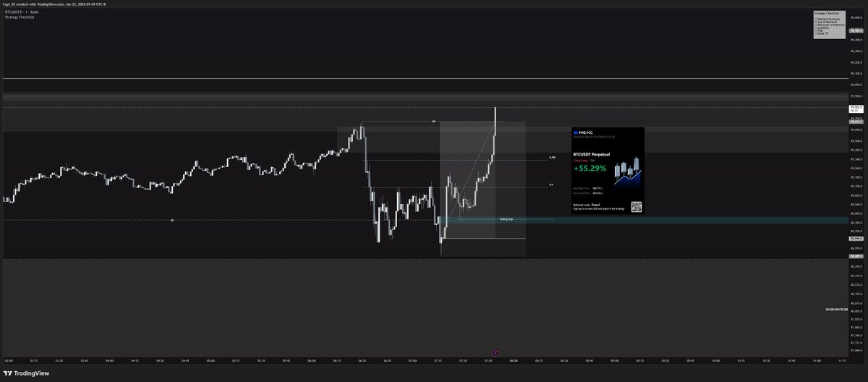Click the highlighted 88,489.5 price label
868x382 pixels.
pos(856,256)
